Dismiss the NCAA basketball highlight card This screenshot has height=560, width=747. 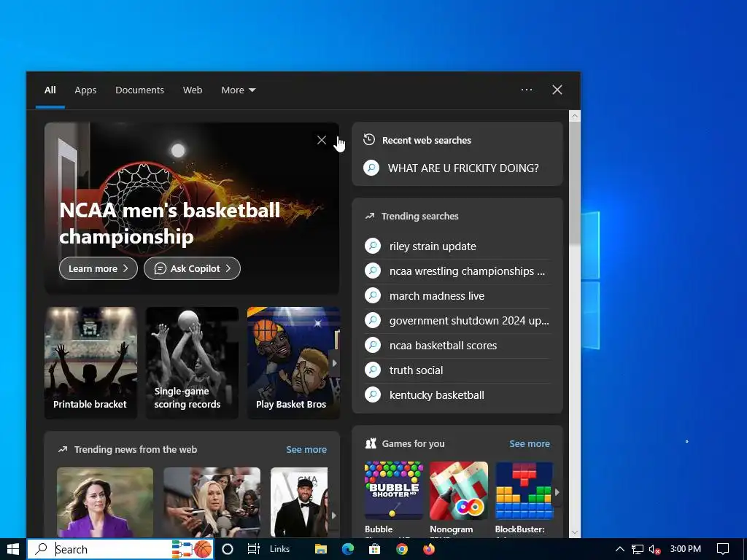point(322,140)
